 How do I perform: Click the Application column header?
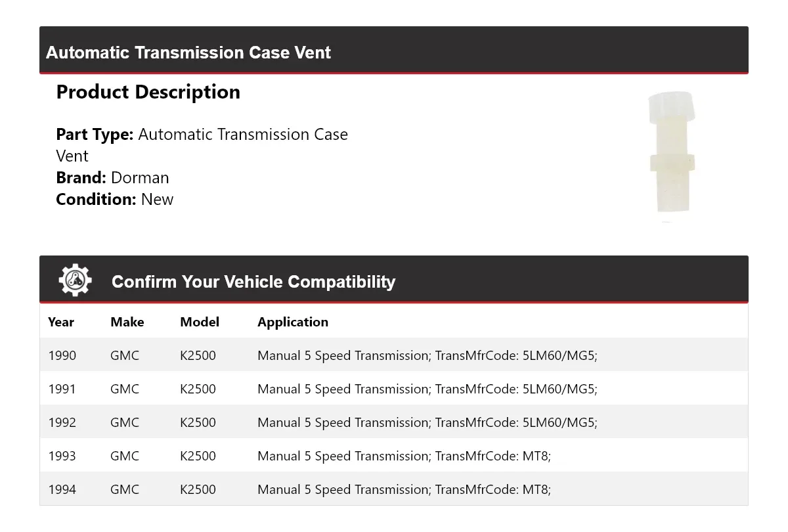pyautogui.click(x=293, y=322)
